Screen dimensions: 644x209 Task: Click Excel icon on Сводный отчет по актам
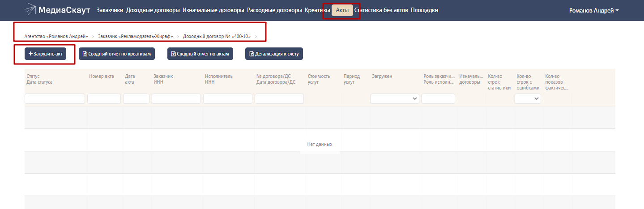tap(173, 54)
